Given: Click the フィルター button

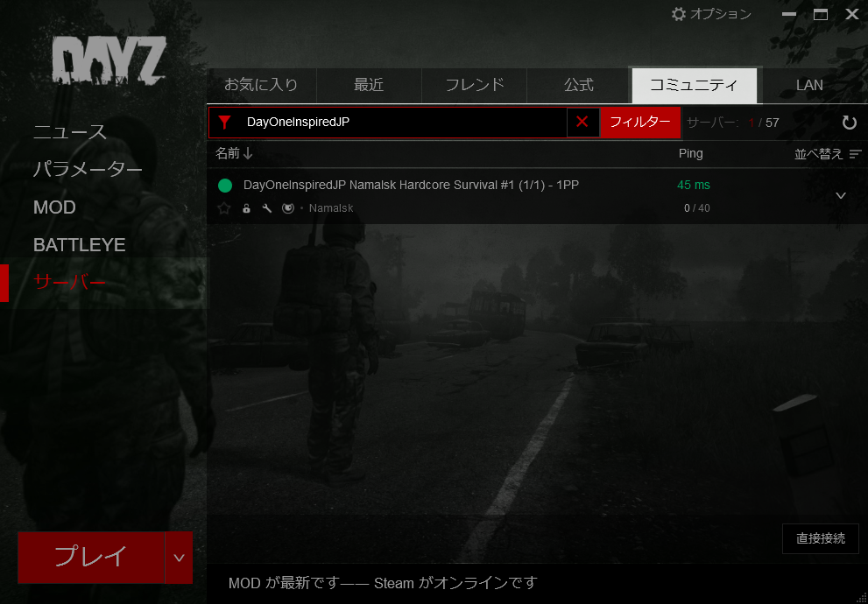Looking at the screenshot, I should [640, 123].
